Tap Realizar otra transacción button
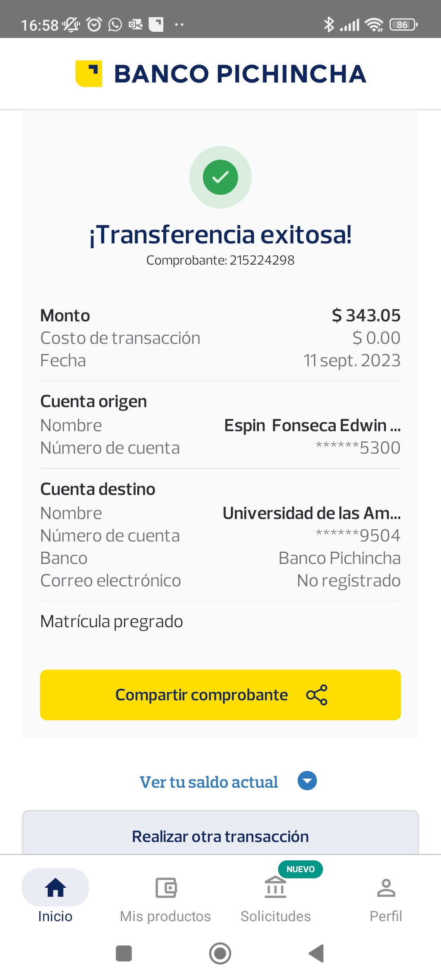The height and width of the screenshot is (980, 441). 220,836
